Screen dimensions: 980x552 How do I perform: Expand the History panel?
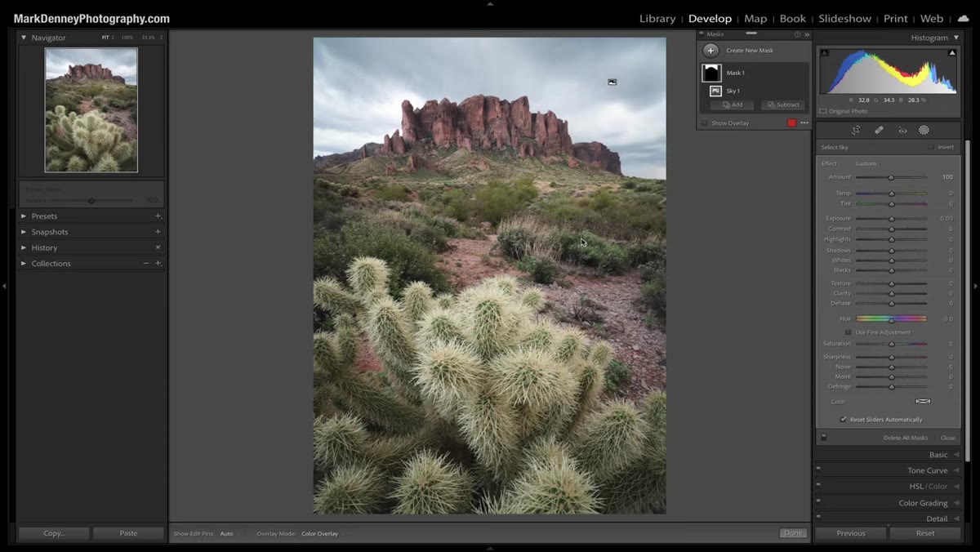24,247
